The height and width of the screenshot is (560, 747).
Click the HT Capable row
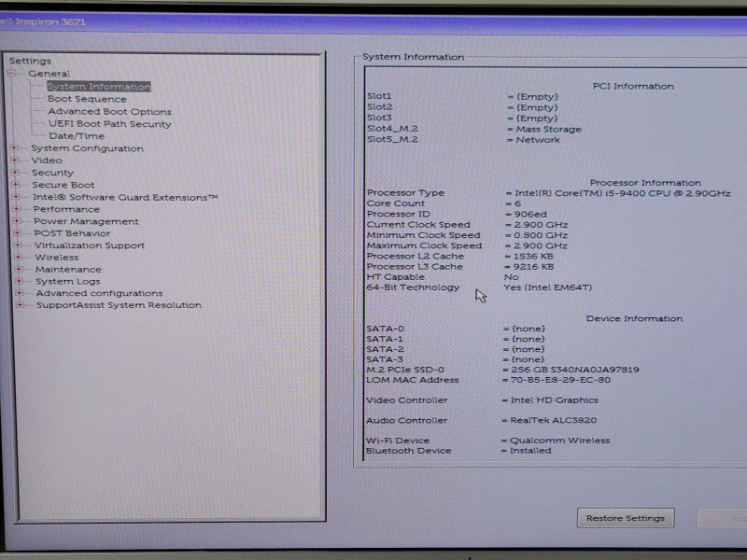pyautogui.click(x=443, y=277)
